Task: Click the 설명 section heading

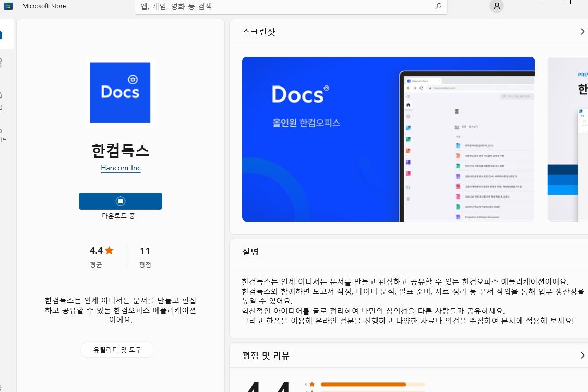Action: pyautogui.click(x=250, y=252)
